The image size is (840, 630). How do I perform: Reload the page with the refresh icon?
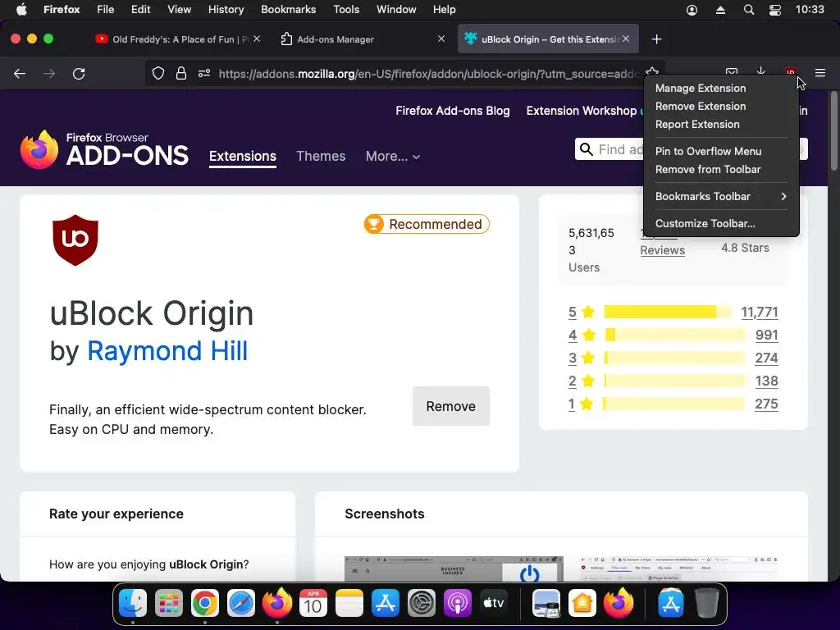click(x=79, y=73)
